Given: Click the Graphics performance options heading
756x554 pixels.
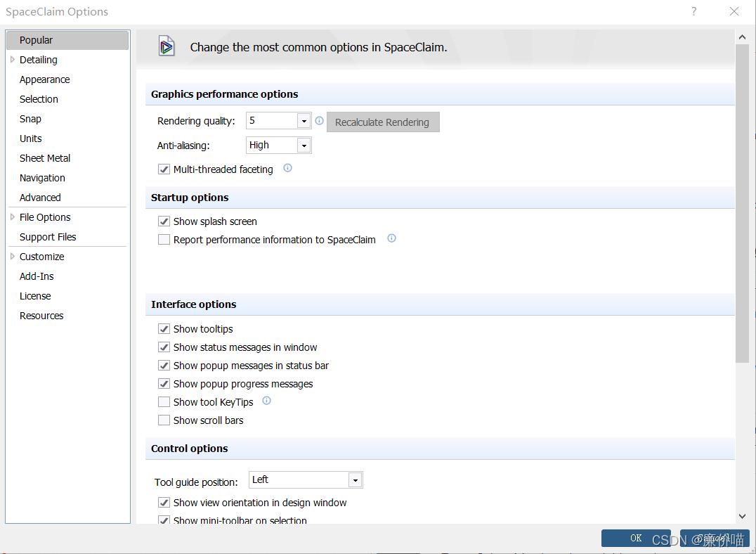Looking at the screenshot, I should click(224, 94).
